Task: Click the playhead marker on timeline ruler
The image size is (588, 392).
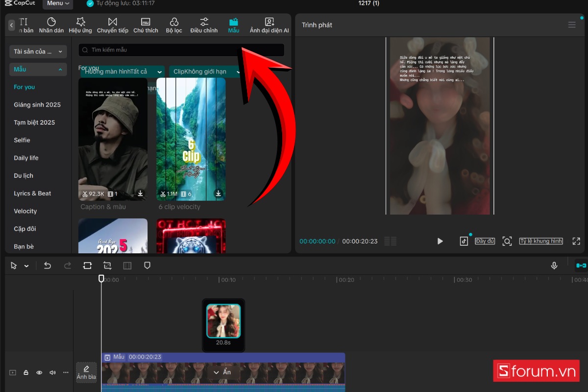Action: [x=101, y=278]
